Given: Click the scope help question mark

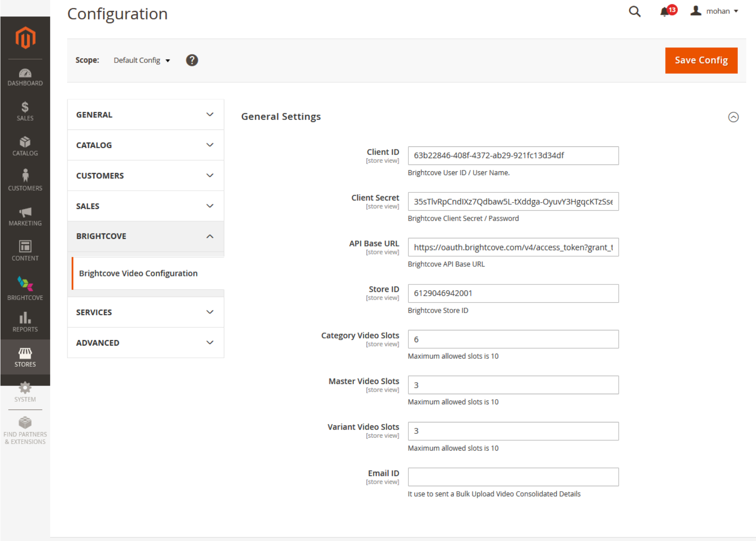Looking at the screenshot, I should [x=192, y=60].
